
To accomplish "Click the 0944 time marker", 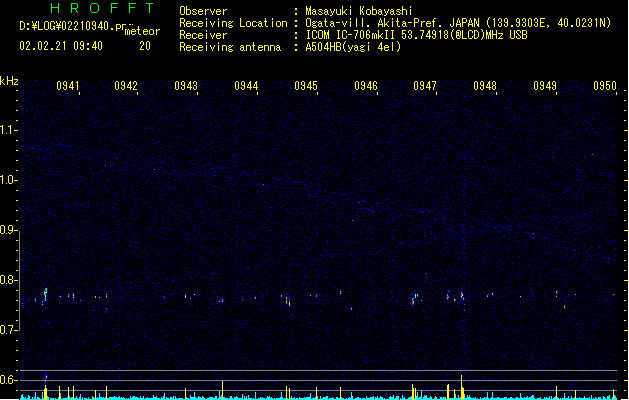I will click(246, 85).
